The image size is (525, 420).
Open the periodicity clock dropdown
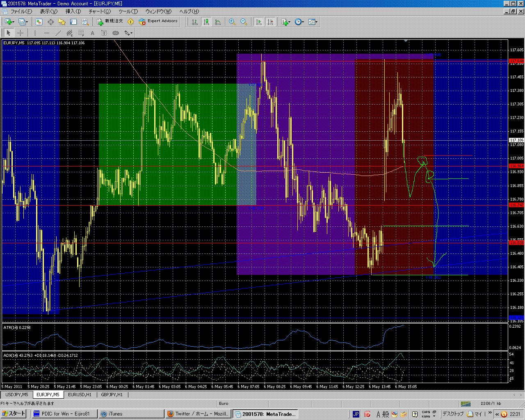click(x=299, y=22)
